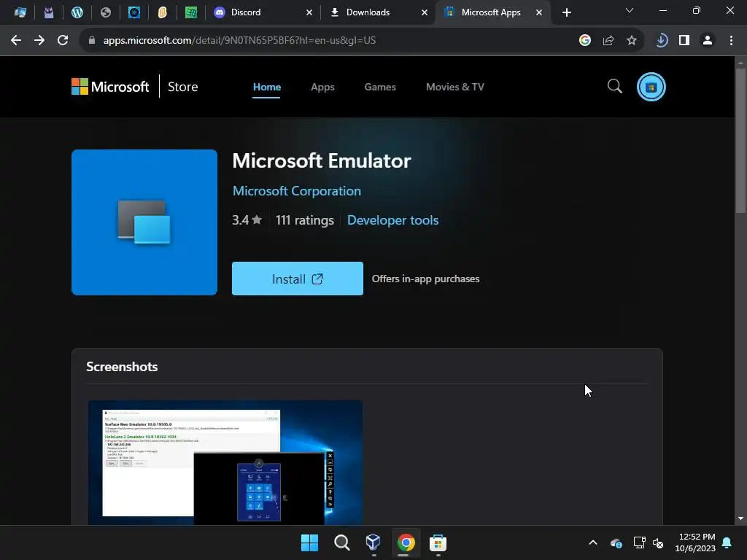Switch to the pinned tab left of Discord
747x560 pixels.
(191, 12)
